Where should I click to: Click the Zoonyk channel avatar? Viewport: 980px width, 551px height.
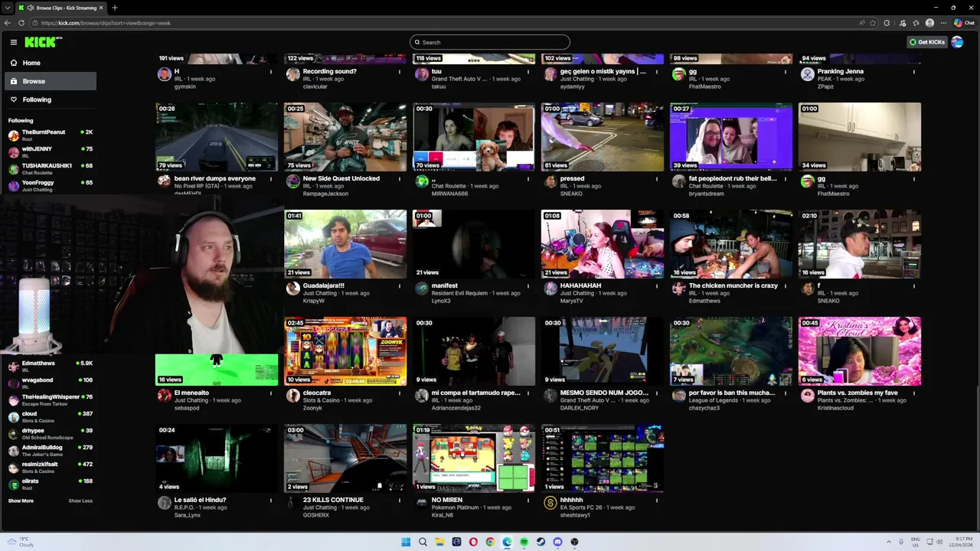pos(292,396)
